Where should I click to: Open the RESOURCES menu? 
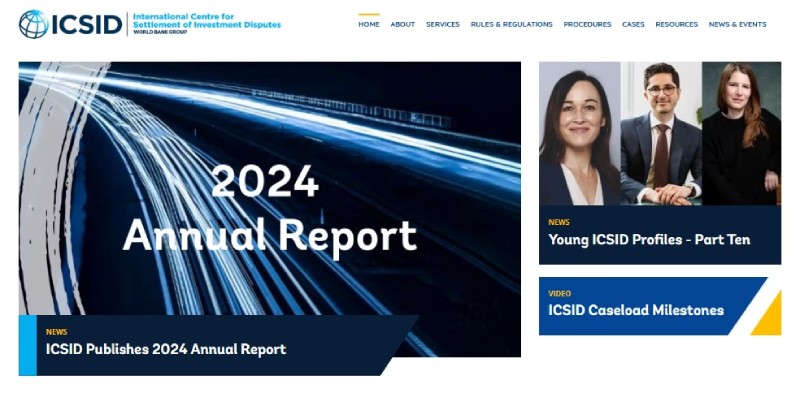point(677,24)
